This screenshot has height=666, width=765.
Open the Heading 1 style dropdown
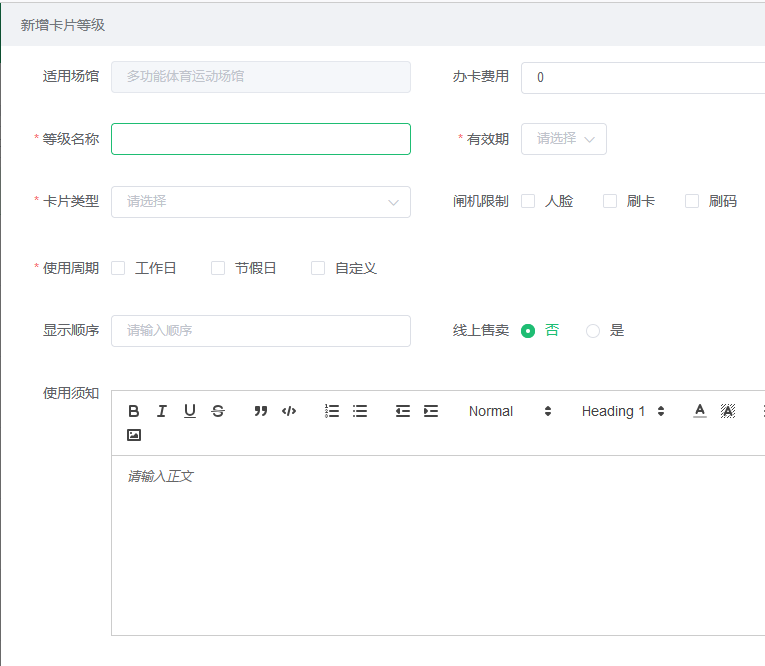(623, 411)
